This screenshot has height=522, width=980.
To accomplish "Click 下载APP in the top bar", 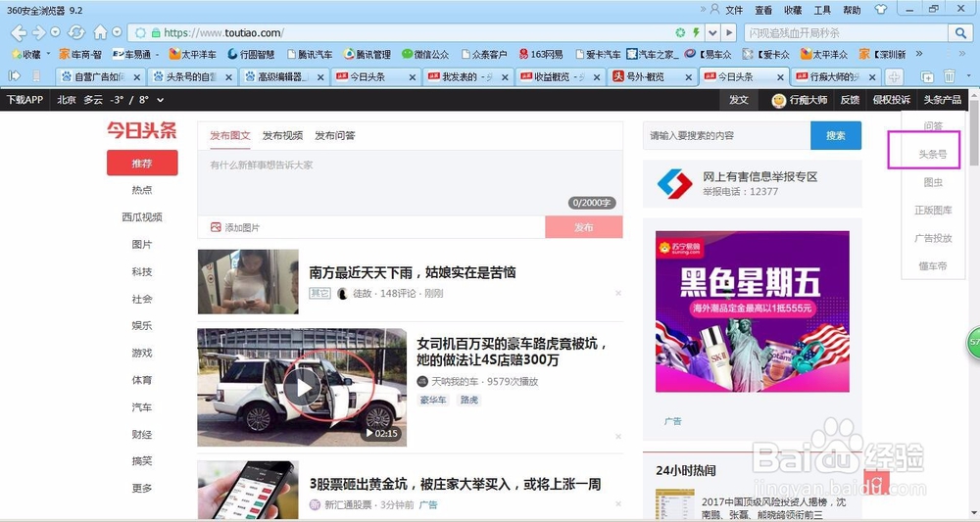I will tap(25, 100).
